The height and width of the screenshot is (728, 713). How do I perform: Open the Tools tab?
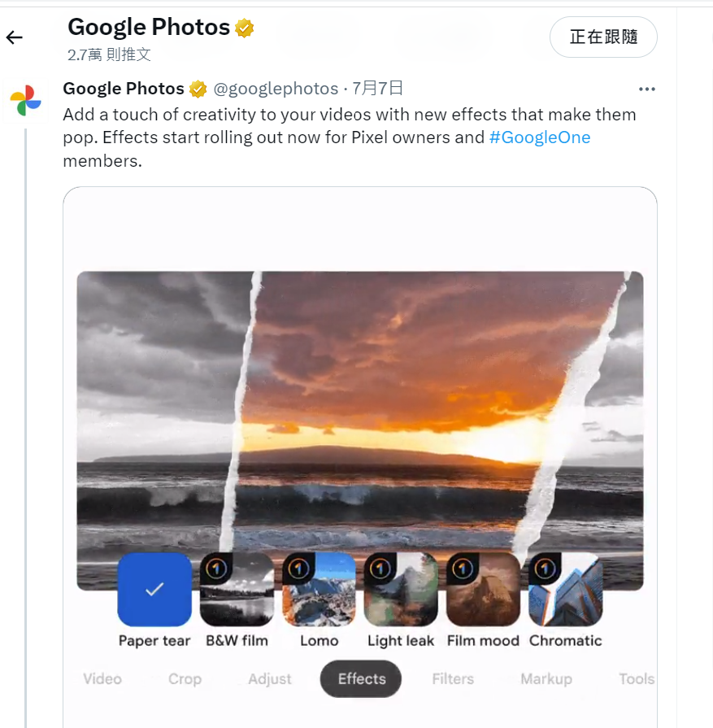coord(637,678)
